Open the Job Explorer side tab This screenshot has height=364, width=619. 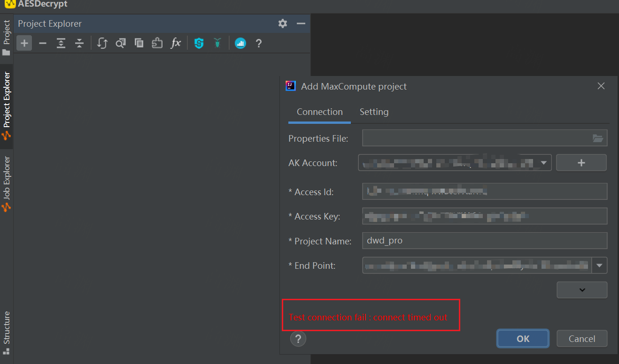tap(7, 183)
